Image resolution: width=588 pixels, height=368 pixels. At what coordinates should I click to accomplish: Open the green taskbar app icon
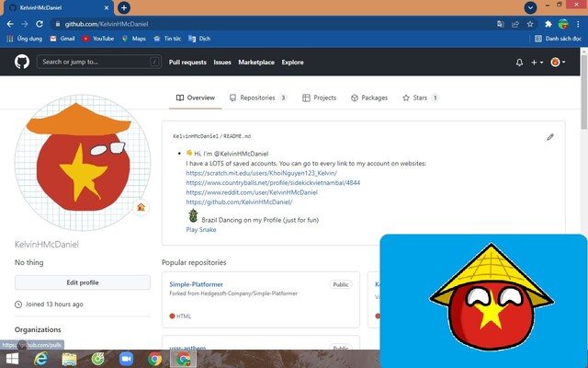pyautogui.click(x=98, y=359)
